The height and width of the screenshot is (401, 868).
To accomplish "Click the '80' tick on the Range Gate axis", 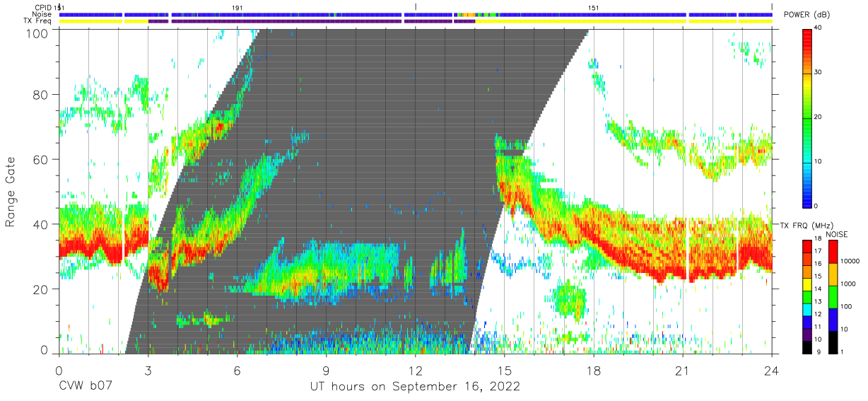I will click(42, 95).
